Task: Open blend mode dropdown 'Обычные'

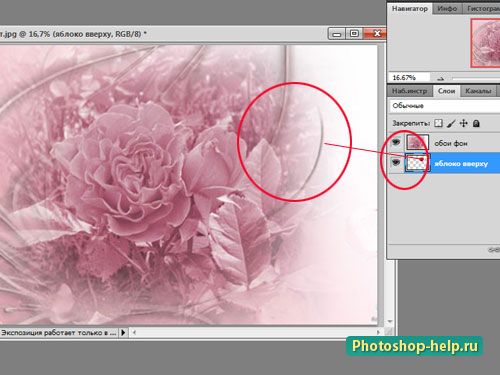Action: (x=445, y=106)
